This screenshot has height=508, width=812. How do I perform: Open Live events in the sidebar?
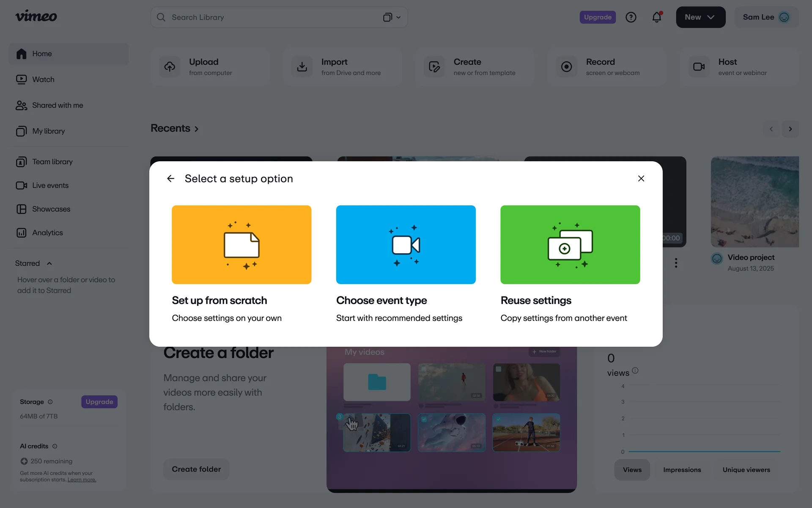50,185
